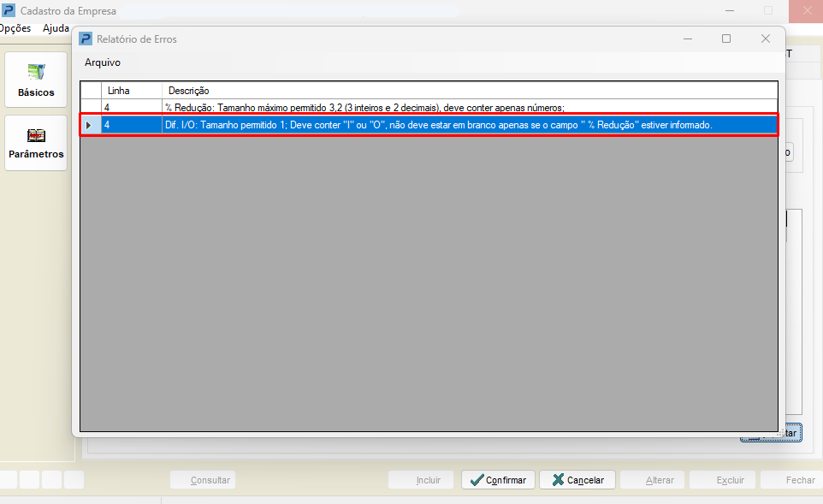
Task: Open the Parâmetros sidebar section
Action: tap(36, 143)
